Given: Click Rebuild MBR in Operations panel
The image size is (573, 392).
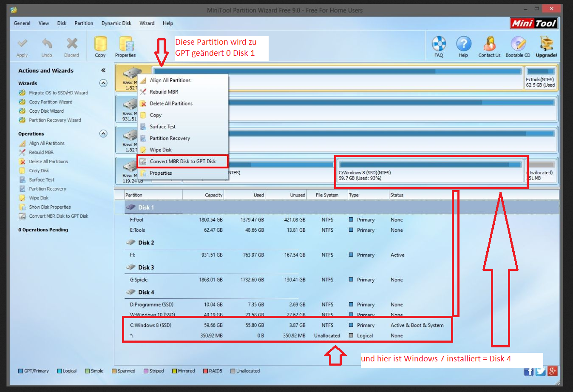Looking at the screenshot, I should 41,152.
